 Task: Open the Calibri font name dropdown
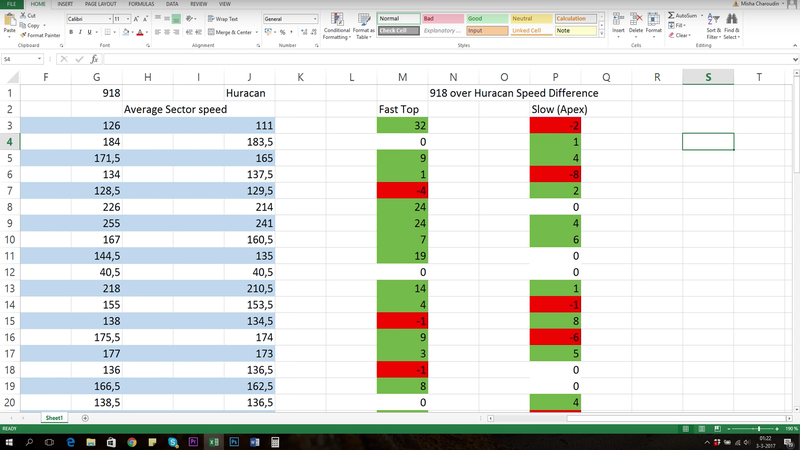click(x=110, y=19)
